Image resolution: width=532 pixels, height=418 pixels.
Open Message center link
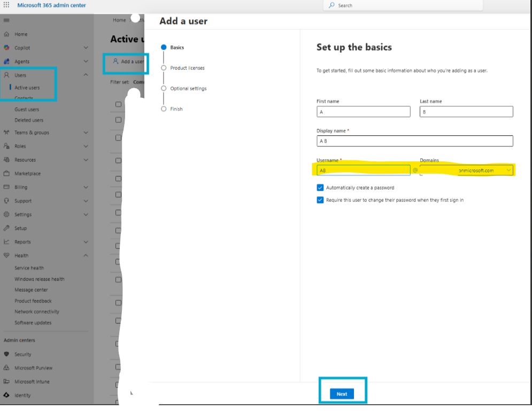tap(31, 290)
